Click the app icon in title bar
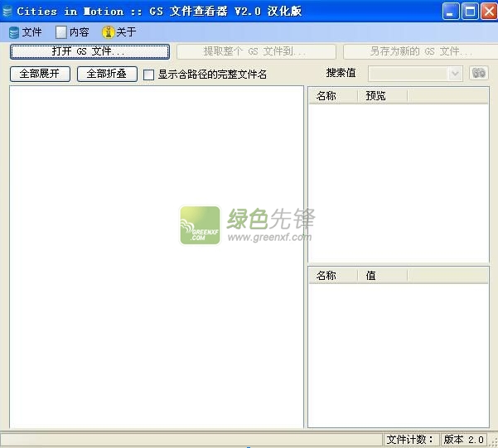The image size is (498, 448). point(7,11)
